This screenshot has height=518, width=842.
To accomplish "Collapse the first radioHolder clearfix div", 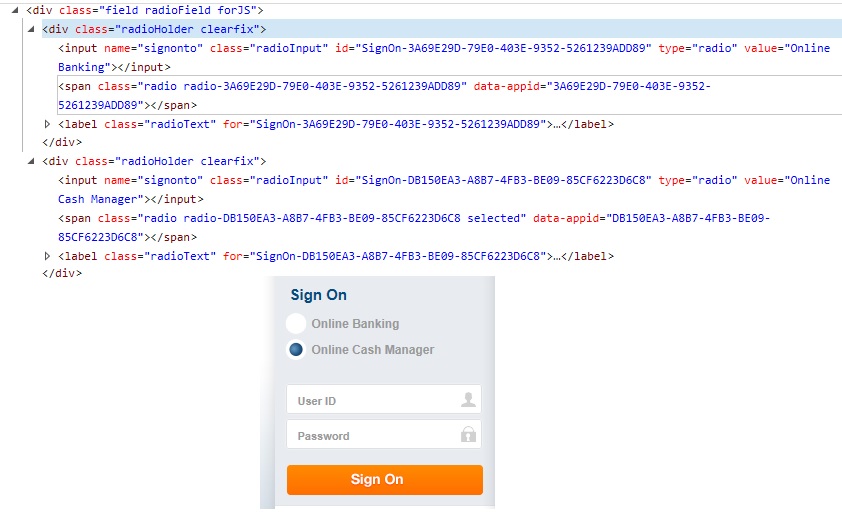I will 31,29.
